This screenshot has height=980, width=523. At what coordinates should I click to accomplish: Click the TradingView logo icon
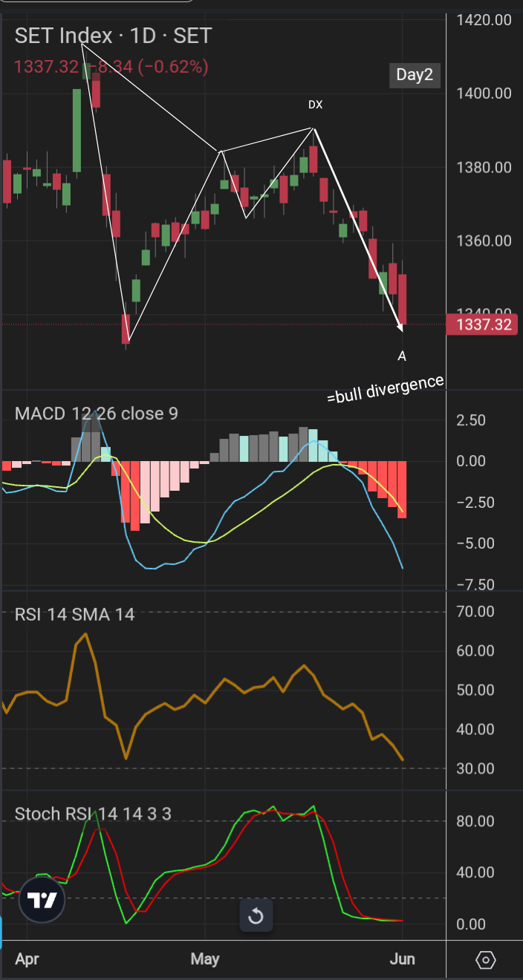[x=42, y=901]
